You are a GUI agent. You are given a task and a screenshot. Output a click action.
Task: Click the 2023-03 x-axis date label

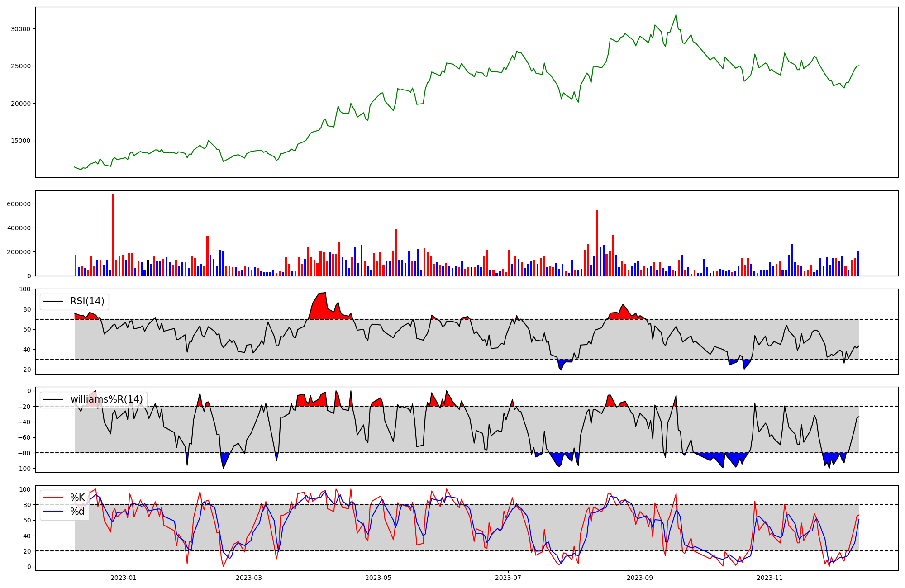point(249,578)
